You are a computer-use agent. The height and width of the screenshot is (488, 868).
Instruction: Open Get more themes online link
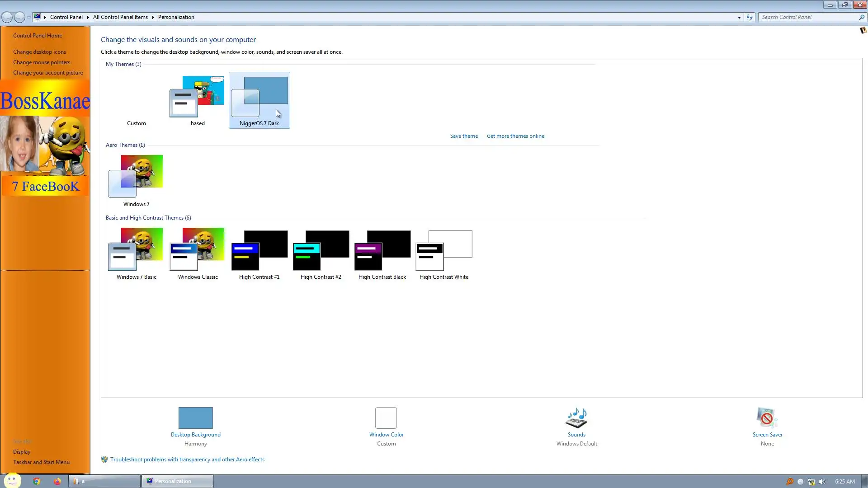(x=515, y=136)
